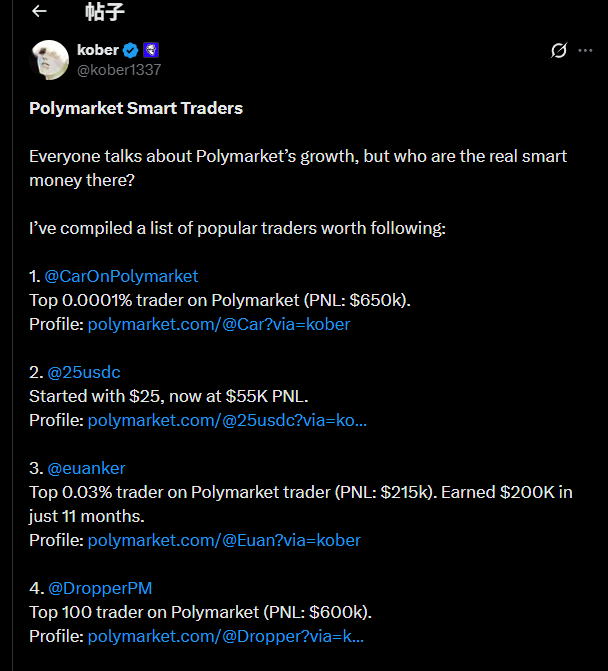Click the purple affiliate badge beside kober
608x671 pixels.
point(151,50)
